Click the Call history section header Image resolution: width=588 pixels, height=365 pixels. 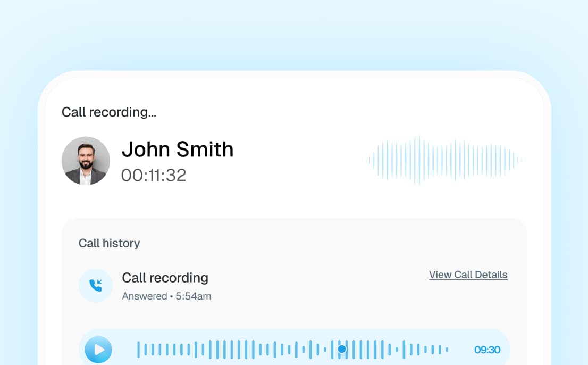coord(109,243)
